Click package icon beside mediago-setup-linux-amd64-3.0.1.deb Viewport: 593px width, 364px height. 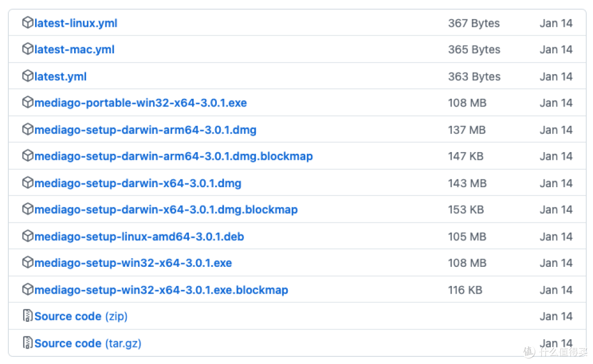click(27, 236)
